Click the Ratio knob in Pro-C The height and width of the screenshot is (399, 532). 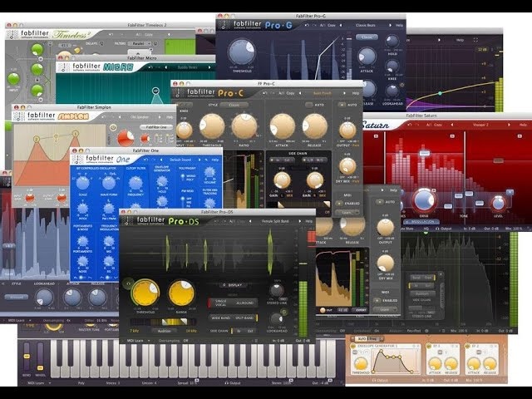coord(244,126)
